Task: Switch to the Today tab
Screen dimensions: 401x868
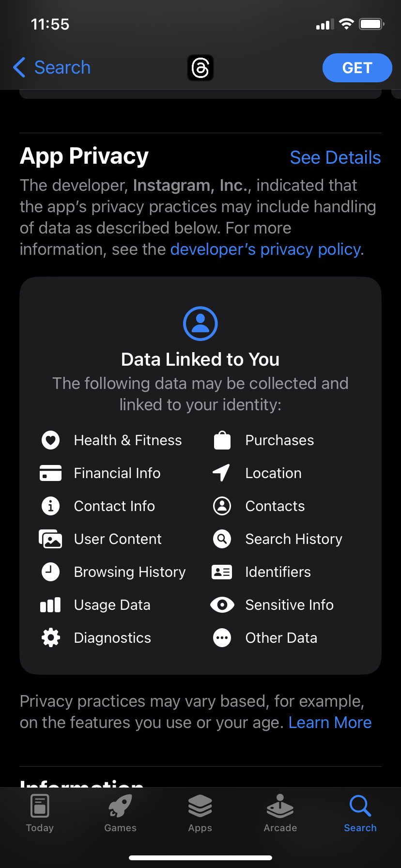Action: 40,813
